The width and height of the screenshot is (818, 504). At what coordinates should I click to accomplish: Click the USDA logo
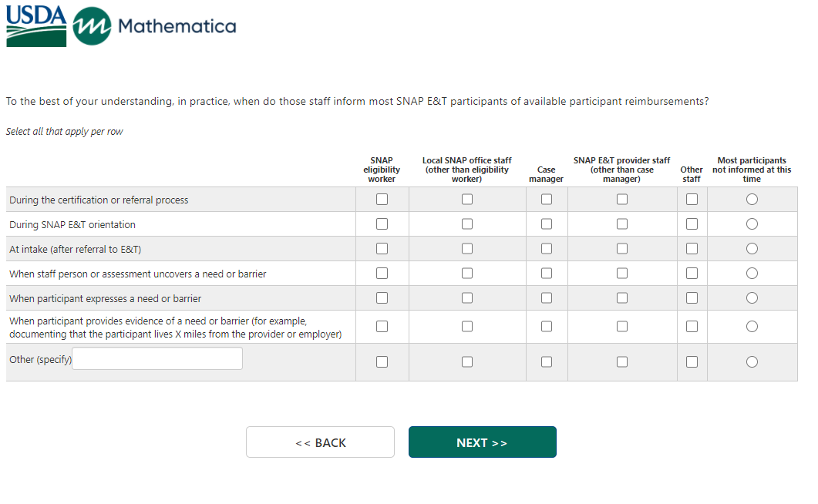pyautogui.click(x=36, y=25)
